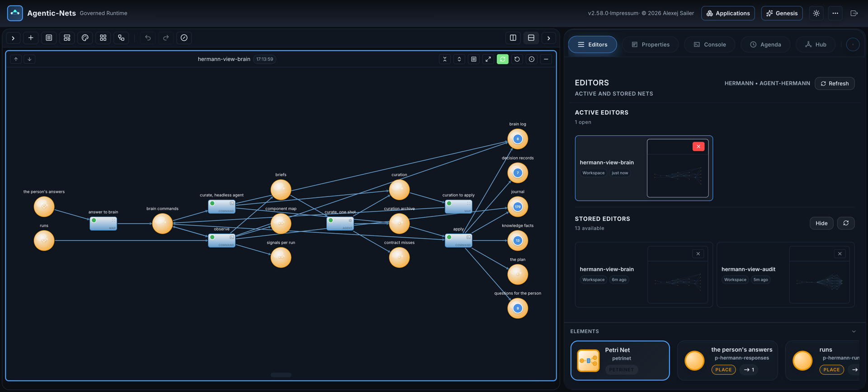Open the hermann-view-audit stored editor thumbnail
The image size is (868, 392).
click(819, 275)
